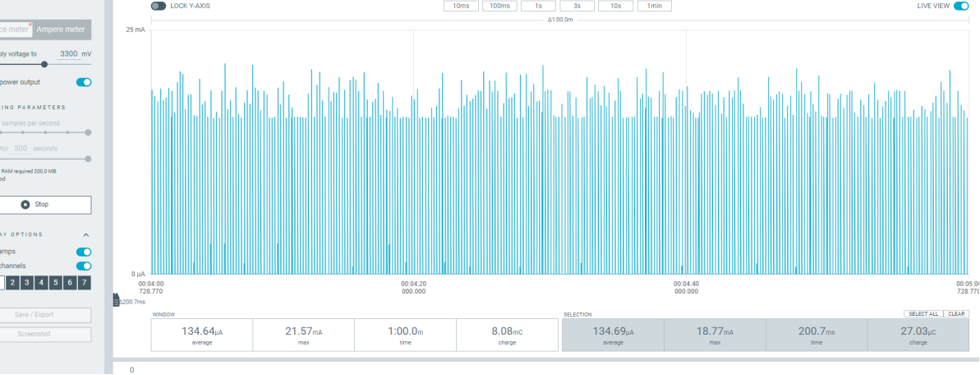Click the supply voltage 3300 mV field
Screen dimensions: 980x375
(68, 53)
